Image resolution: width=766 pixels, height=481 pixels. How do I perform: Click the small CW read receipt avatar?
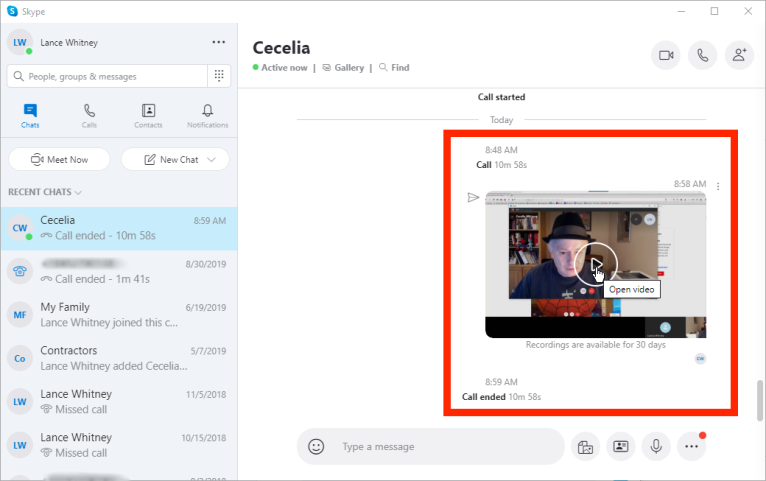coord(700,358)
